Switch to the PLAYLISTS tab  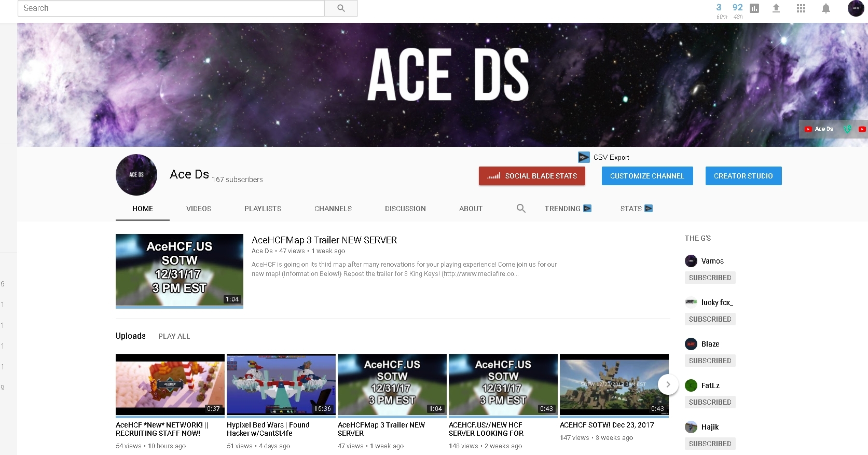[263, 209]
